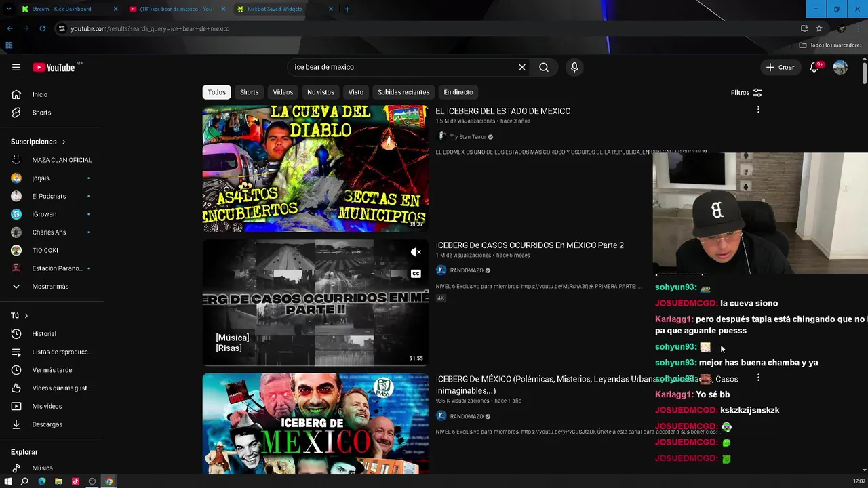
Task: Click the search magnifier button
Action: click(x=544, y=67)
